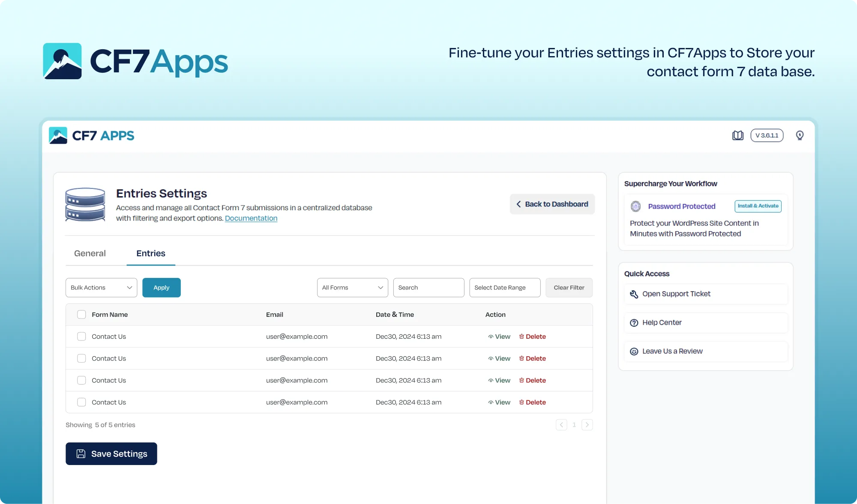Image resolution: width=857 pixels, height=504 pixels.
Task: Select page 1 in the pagination
Action: (x=574, y=425)
